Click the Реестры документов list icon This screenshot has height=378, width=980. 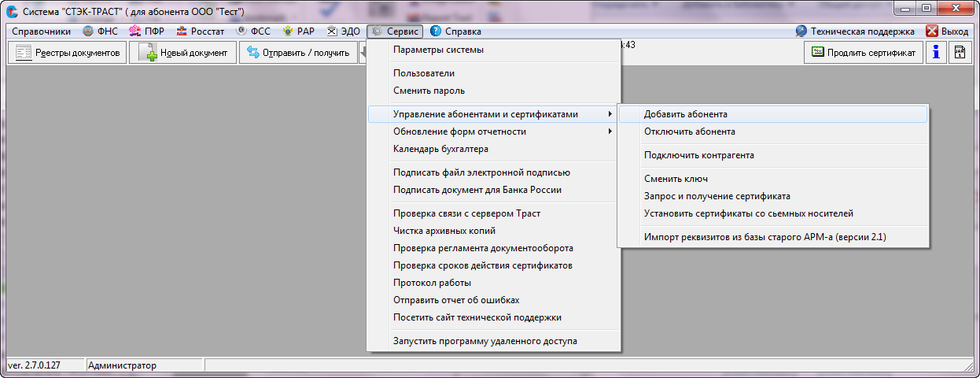pos(23,53)
